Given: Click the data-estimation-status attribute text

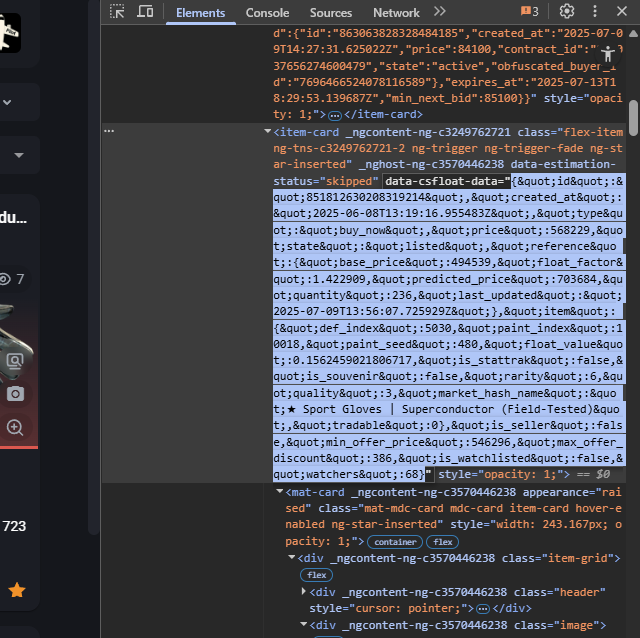Looking at the screenshot, I should coord(444,172).
